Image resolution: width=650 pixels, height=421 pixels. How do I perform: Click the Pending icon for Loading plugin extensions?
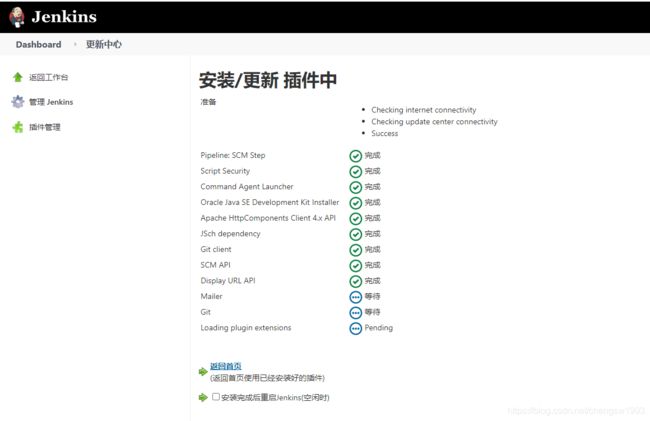coord(356,328)
